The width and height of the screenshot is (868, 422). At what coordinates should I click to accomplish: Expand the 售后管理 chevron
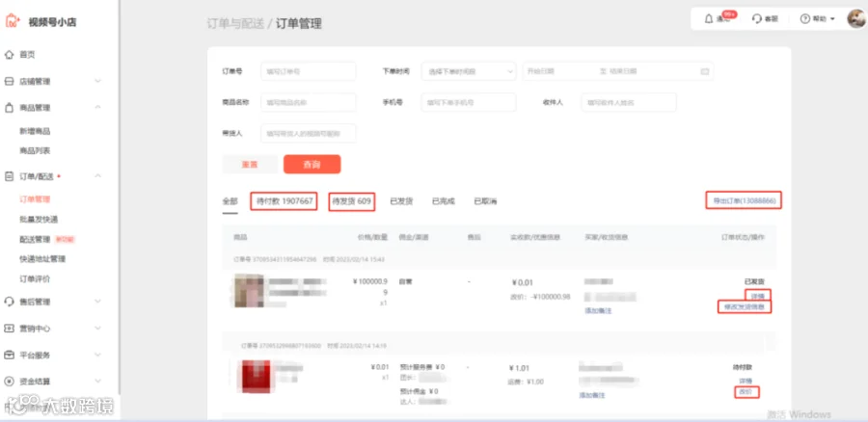[x=98, y=302]
